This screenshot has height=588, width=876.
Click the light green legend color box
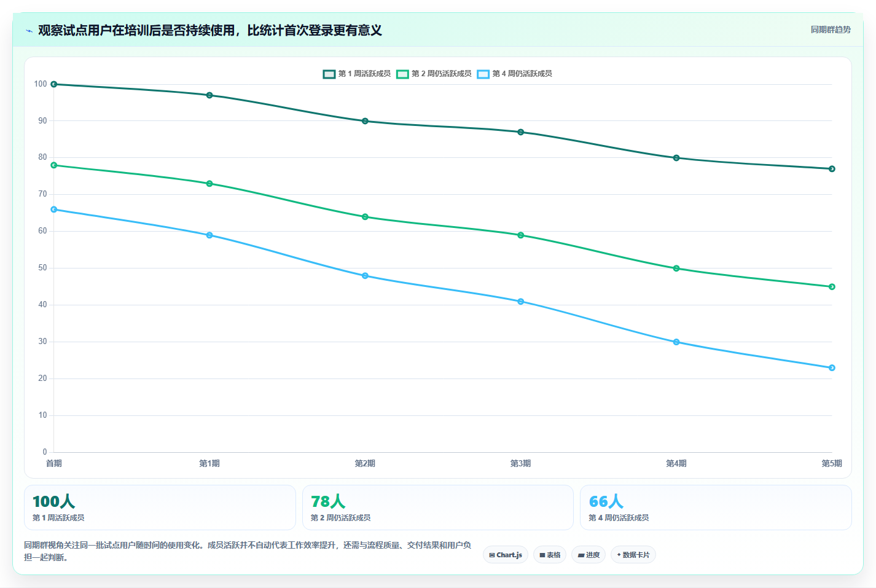click(x=402, y=74)
